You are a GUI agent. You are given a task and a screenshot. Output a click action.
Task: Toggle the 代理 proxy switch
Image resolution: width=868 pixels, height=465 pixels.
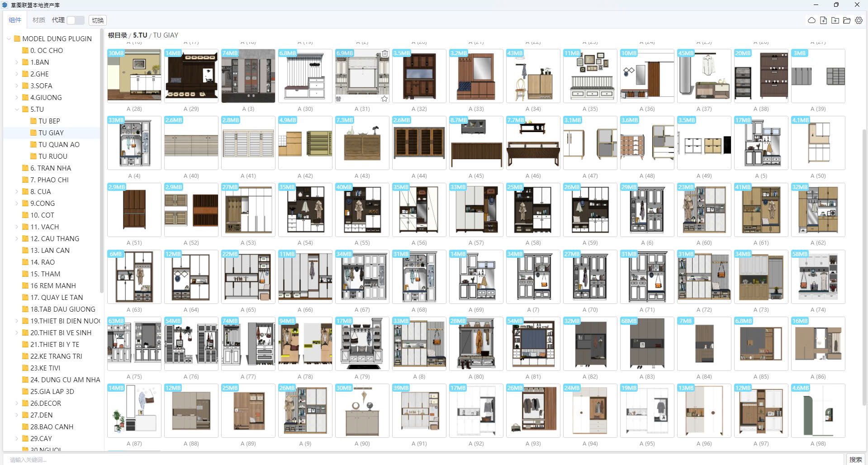point(75,20)
